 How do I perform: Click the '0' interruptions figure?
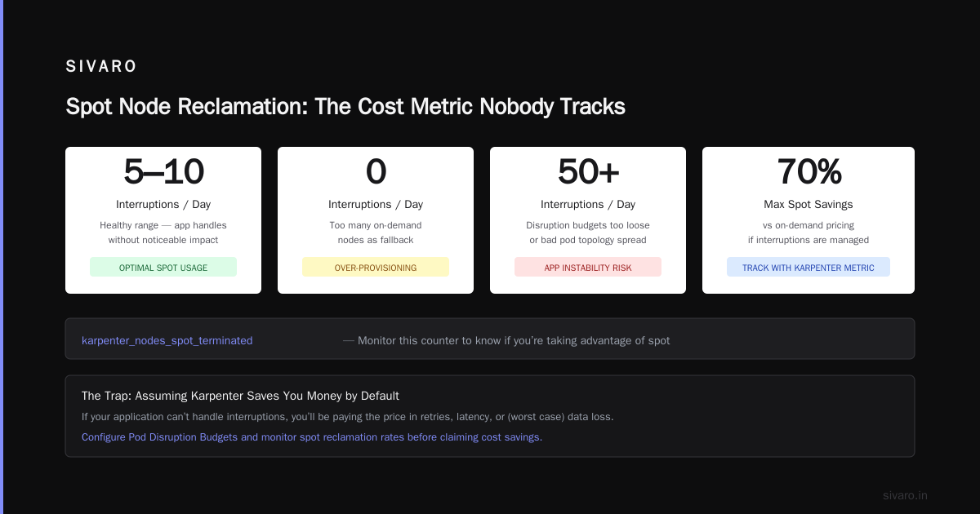(x=376, y=171)
